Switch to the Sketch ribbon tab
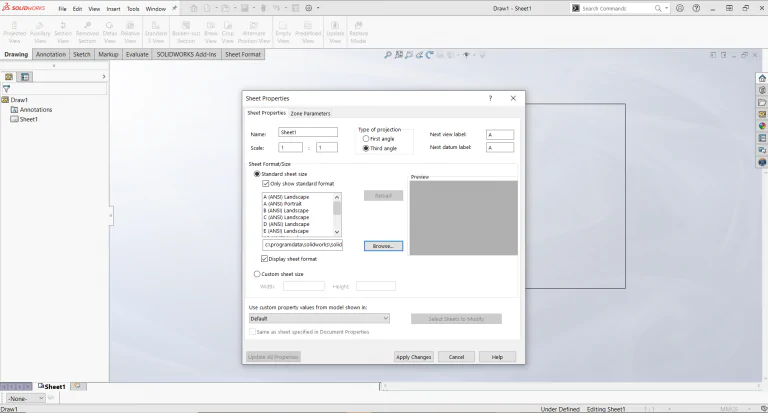 point(82,54)
